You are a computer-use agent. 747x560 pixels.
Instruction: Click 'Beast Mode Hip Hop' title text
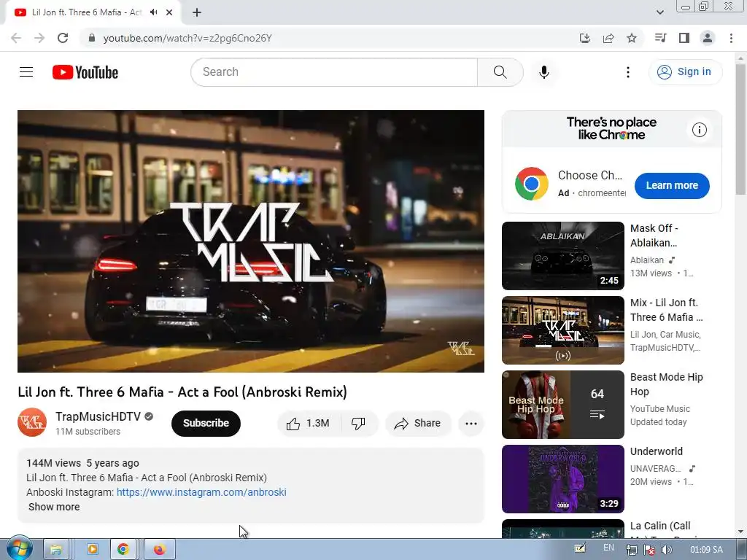click(x=667, y=384)
